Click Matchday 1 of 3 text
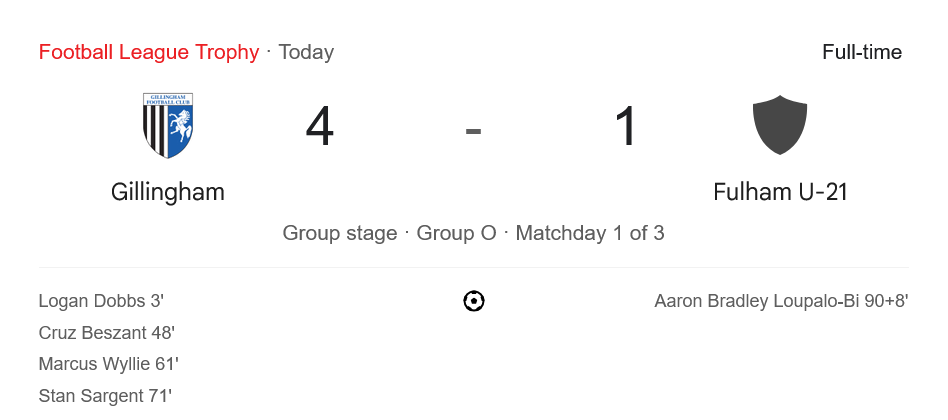This screenshot has height=420, width=948. coord(590,234)
